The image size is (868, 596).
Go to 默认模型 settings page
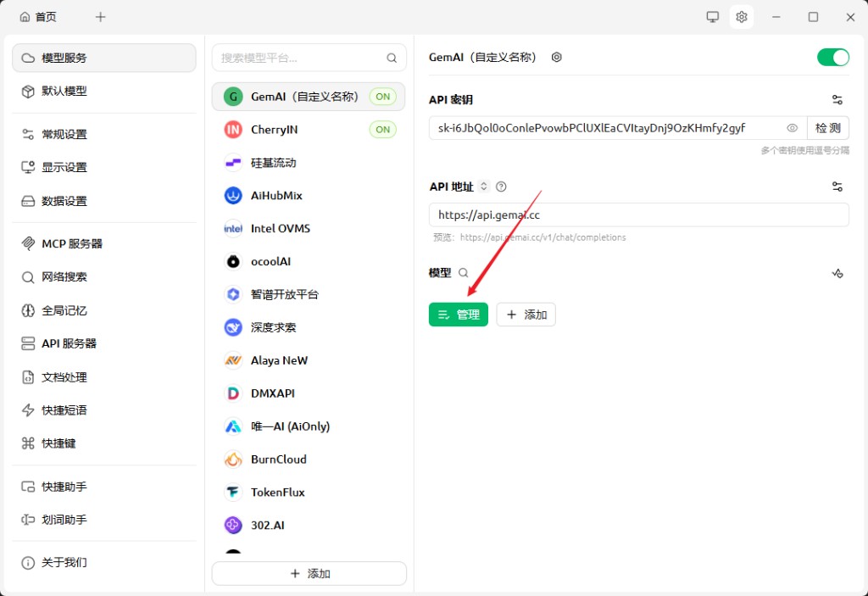[x=64, y=91]
